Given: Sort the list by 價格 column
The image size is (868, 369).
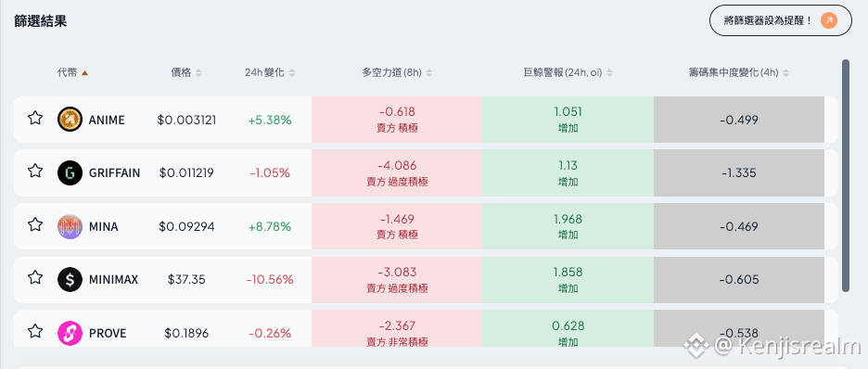Looking at the screenshot, I should pyautogui.click(x=186, y=72).
